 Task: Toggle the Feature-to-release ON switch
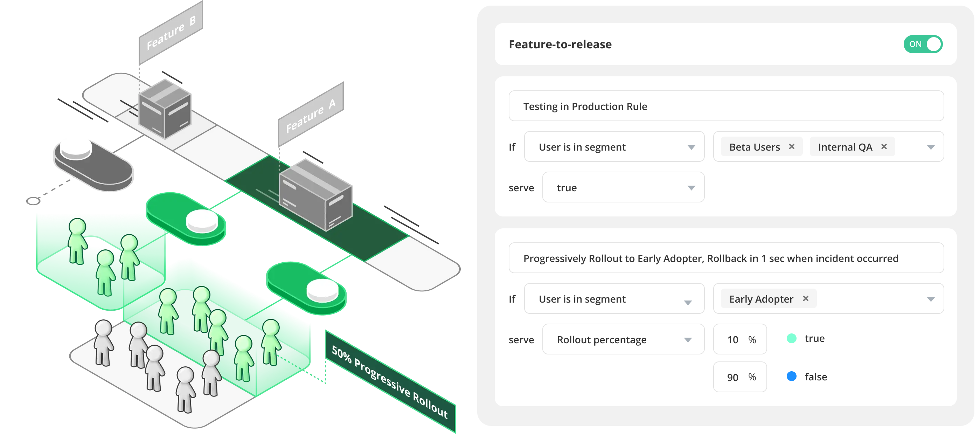[x=923, y=44]
